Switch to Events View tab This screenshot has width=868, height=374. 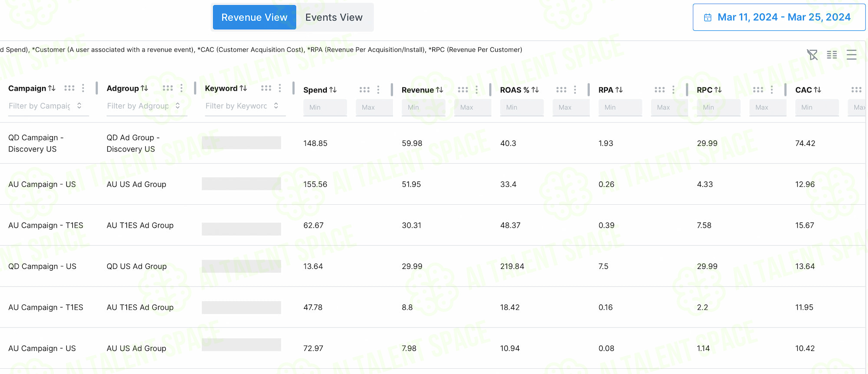coord(334,17)
